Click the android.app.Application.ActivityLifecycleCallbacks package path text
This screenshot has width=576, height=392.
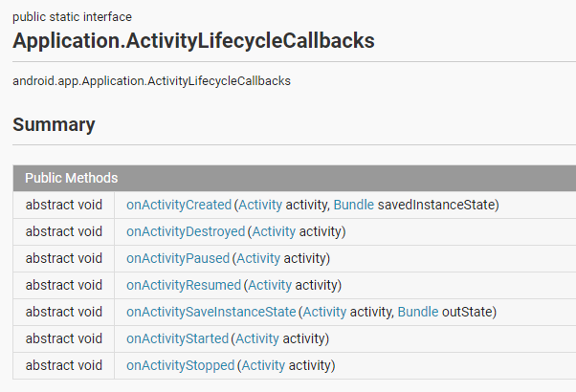point(151,80)
